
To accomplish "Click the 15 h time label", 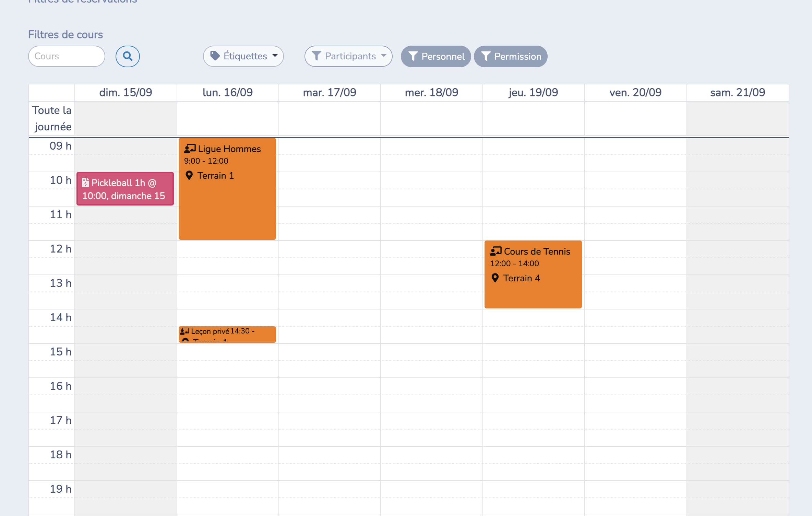I will coord(61,352).
